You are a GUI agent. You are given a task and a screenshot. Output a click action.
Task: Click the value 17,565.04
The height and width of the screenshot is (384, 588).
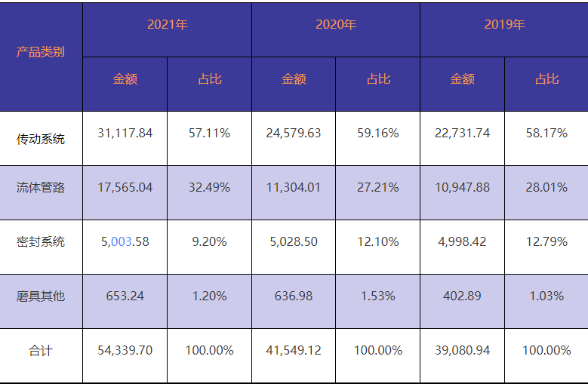[x=125, y=187]
